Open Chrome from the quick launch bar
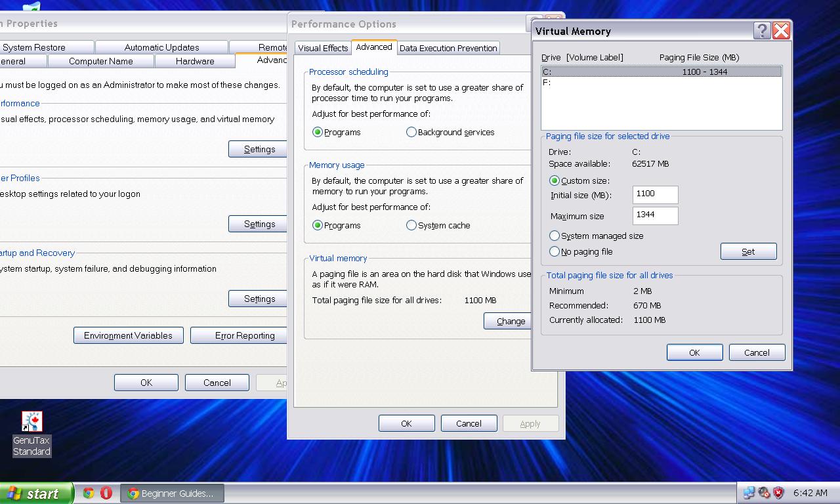 (x=89, y=493)
